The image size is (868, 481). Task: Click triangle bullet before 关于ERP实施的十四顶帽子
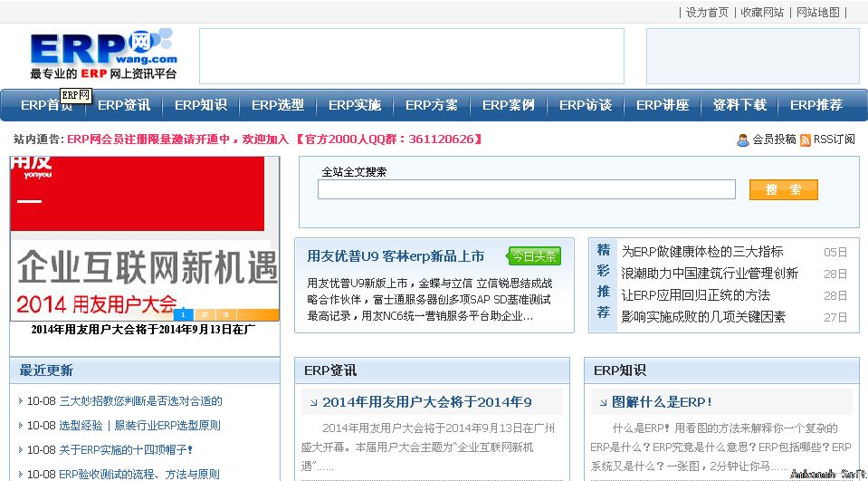click(21, 450)
